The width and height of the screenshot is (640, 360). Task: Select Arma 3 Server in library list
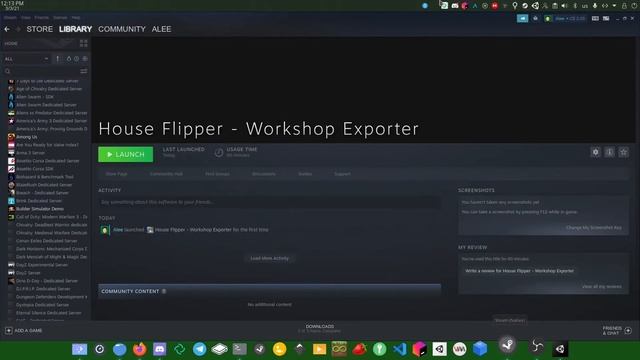(31, 153)
